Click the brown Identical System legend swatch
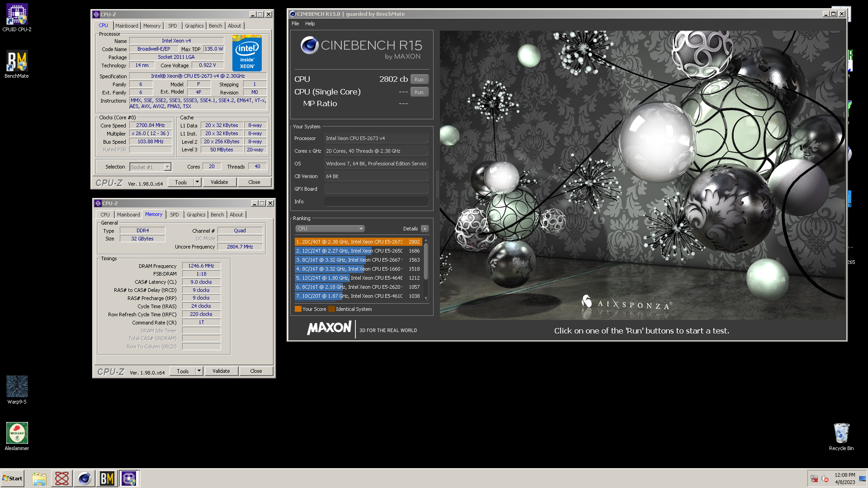The height and width of the screenshot is (488, 868). pyautogui.click(x=331, y=309)
